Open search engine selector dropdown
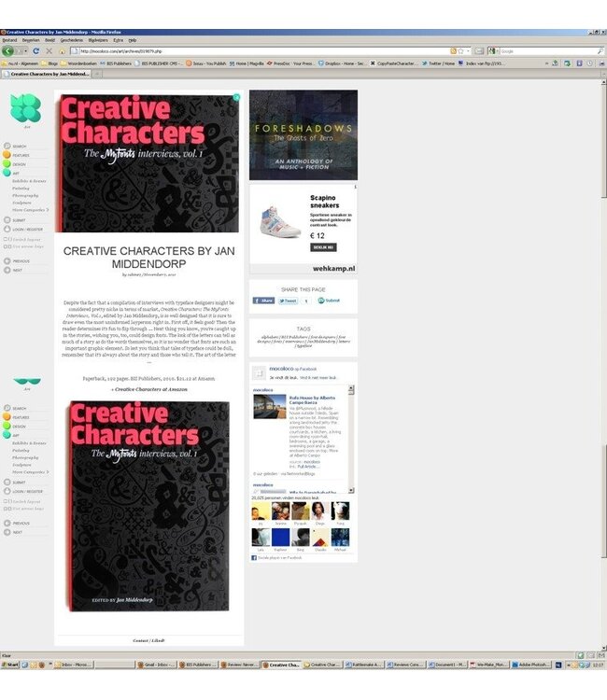The height and width of the screenshot is (700, 607). click(492, 51)
